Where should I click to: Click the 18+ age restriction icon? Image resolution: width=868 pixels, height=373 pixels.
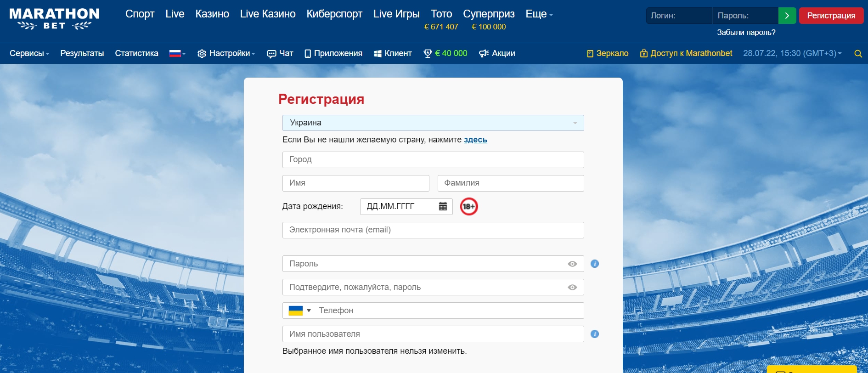point(469,206)
